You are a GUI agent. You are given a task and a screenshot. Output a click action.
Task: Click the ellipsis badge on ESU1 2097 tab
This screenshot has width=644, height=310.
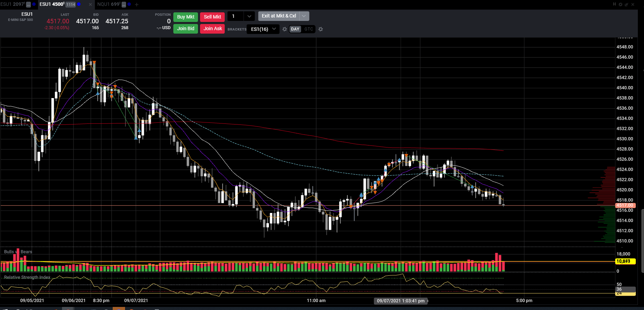[28, 4]
